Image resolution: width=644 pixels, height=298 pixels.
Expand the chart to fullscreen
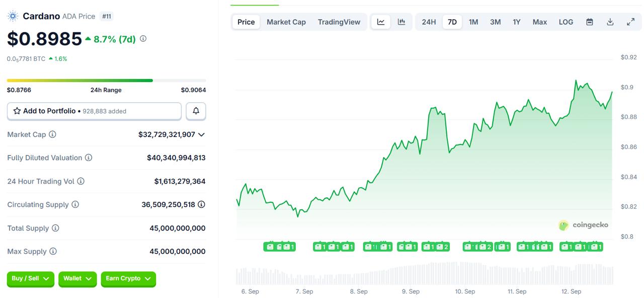(630, 22)
